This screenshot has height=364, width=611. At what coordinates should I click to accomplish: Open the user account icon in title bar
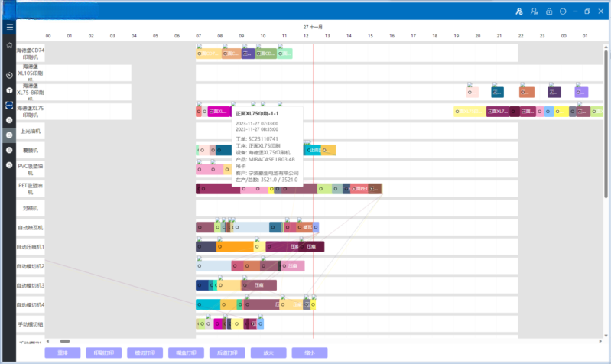pyautogui.click(x=533, y=11)
